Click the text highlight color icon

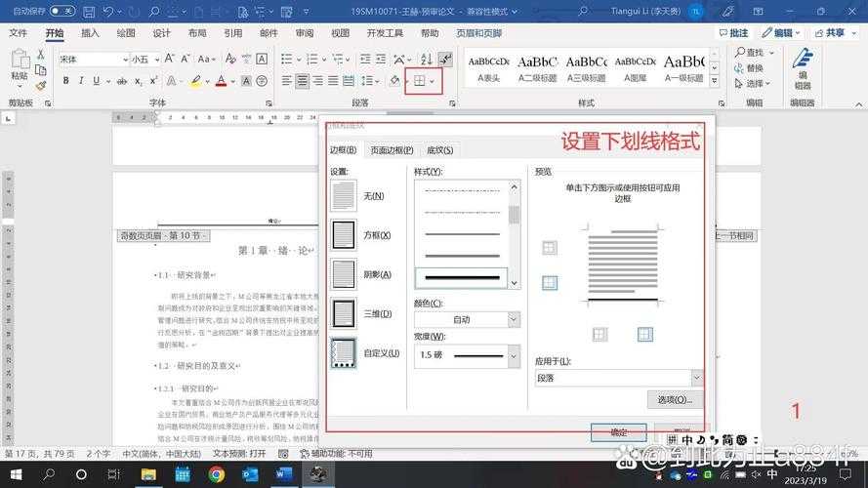tap(195, 81)
